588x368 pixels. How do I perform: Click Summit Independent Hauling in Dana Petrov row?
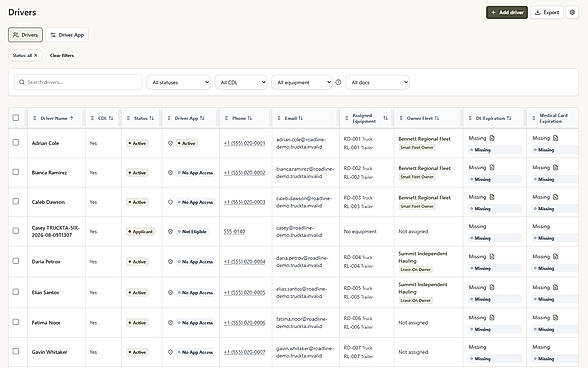pyautogui.click(x=423, y=257)
